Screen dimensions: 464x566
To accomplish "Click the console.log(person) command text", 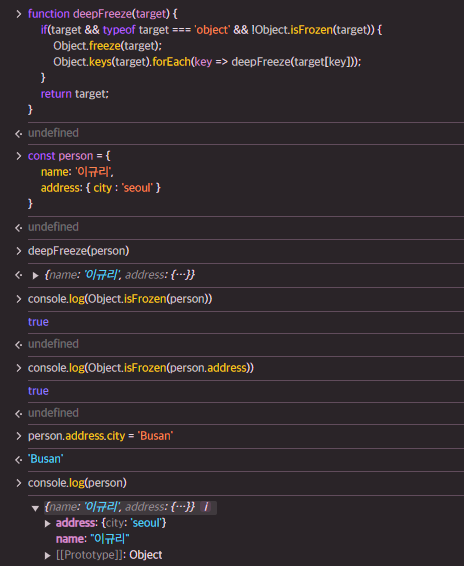I will coord(77,483).
